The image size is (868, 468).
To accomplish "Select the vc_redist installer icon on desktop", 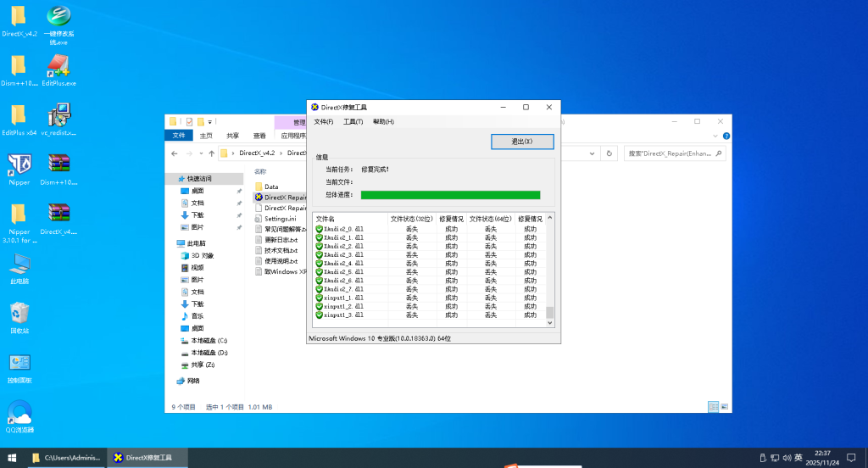I will click(x=58, y=115).
